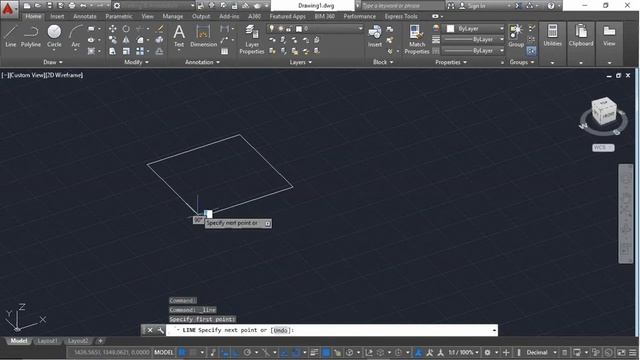Open Layer Properties manager
The width and height of the screenshot is (640, 360).
pyautogui.click(x=251, y=40)
